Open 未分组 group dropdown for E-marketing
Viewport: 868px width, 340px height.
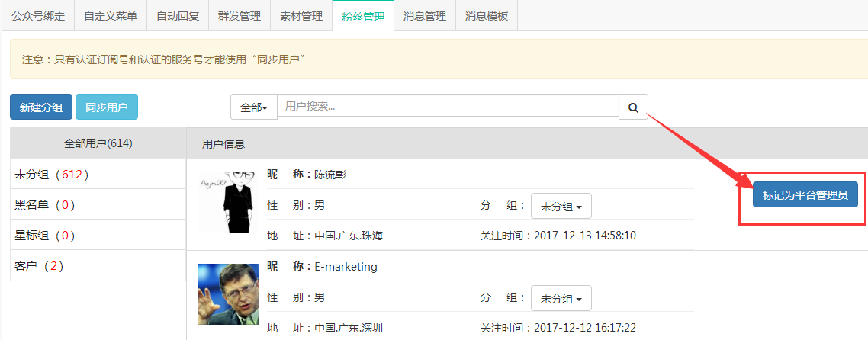click(561, 299)
